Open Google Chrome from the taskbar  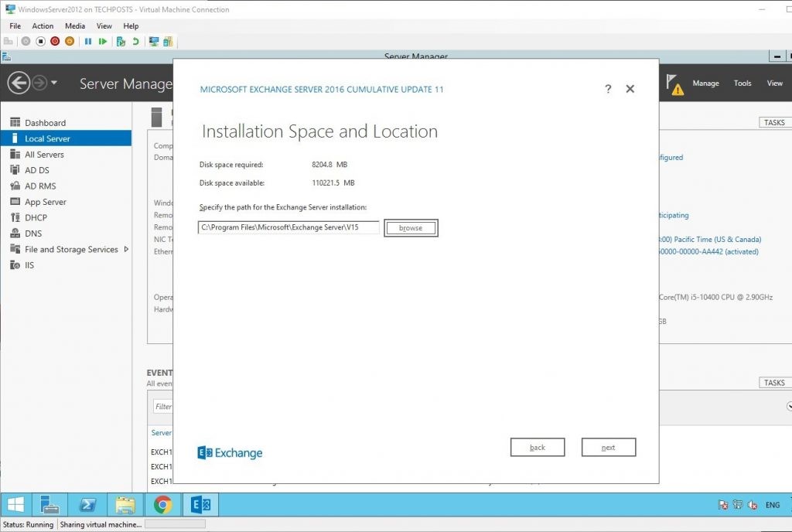pos(162,505)
